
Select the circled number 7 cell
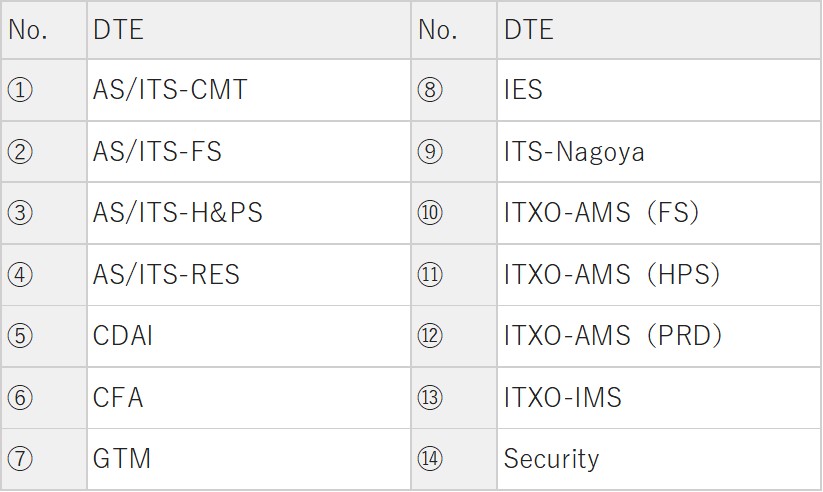tap(20, 459)
